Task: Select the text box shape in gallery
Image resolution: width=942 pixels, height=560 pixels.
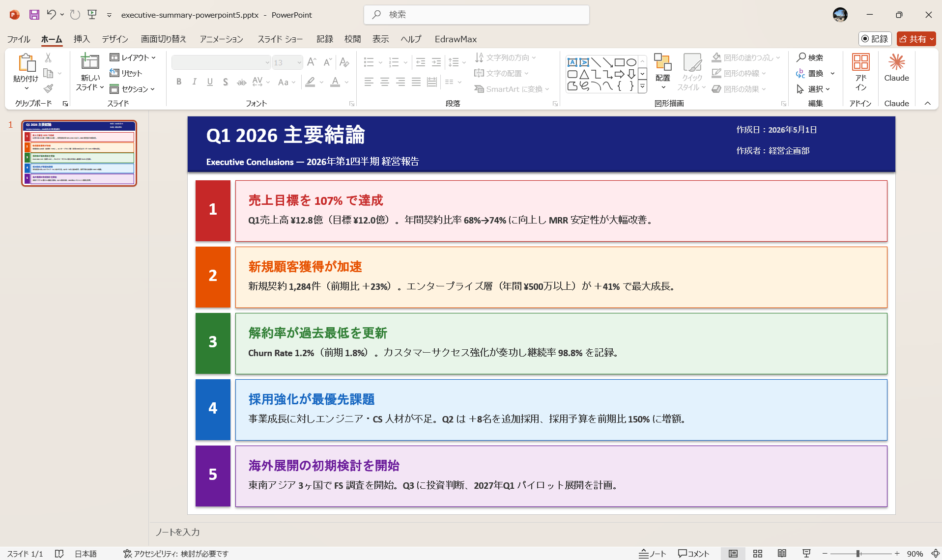Action: (572, 62)
